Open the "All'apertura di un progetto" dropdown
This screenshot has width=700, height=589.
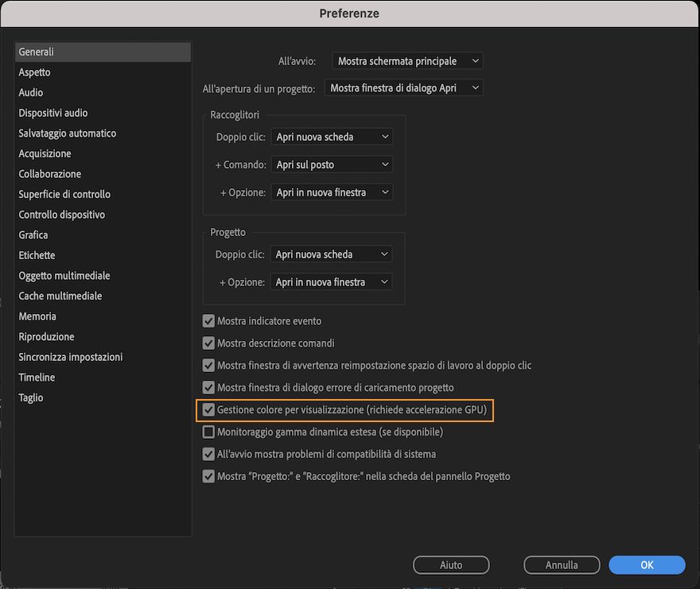[403, 87]
